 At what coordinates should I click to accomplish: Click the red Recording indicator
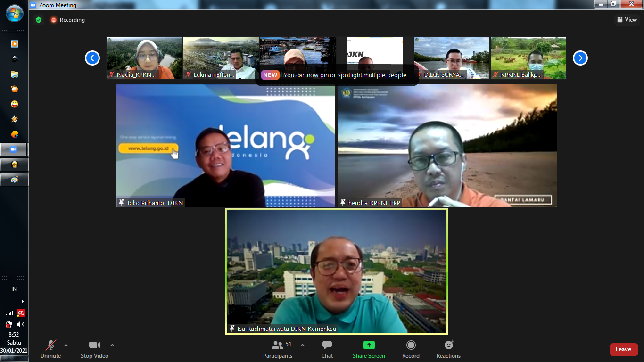point(67,20)
